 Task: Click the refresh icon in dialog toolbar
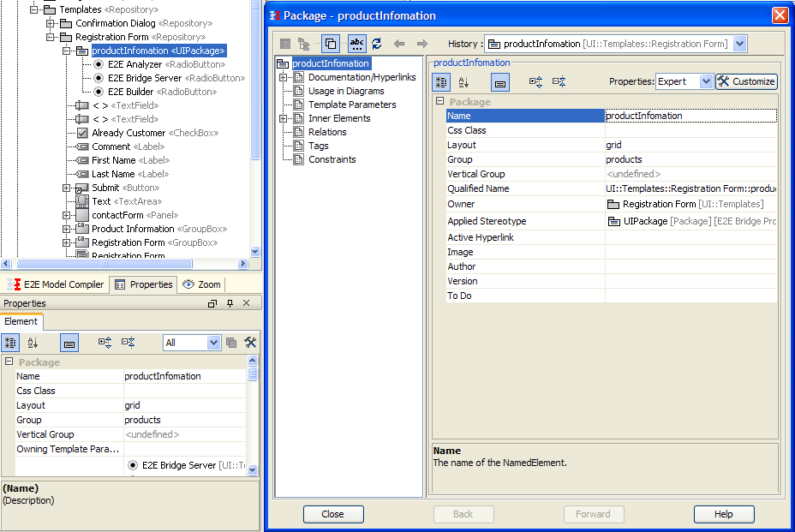(377, 44)
